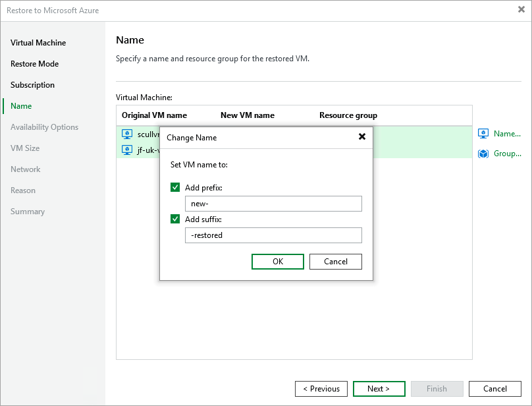
Task: Select the Reason step
Action: tap(23, 190)
